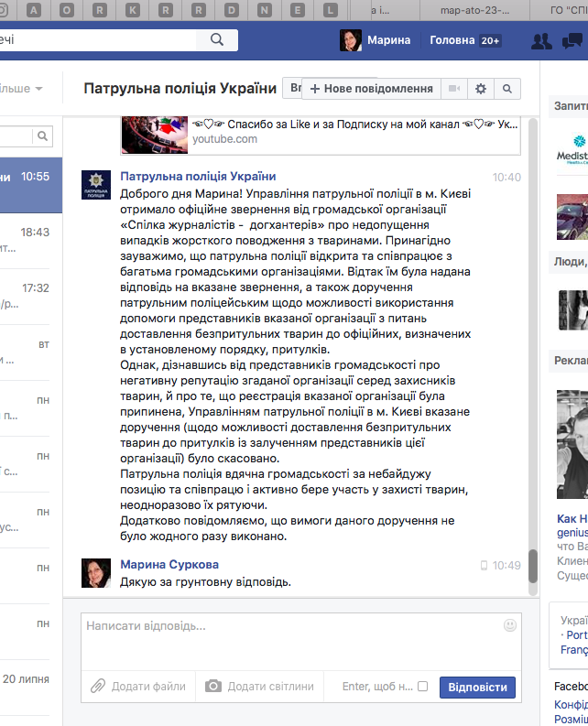Open Марина Суркова sender link
Viewport: 588px width, 726px height.
click(169, 564)
